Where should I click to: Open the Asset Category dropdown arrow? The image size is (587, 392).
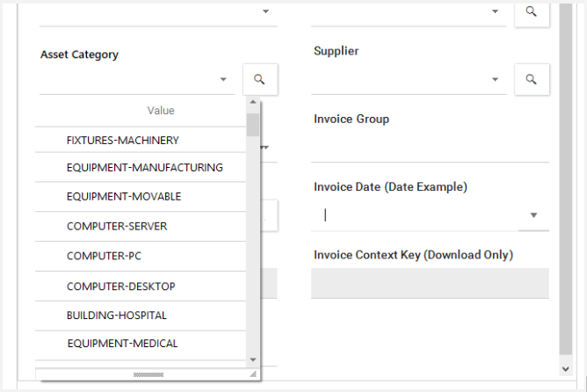[223, 79]
